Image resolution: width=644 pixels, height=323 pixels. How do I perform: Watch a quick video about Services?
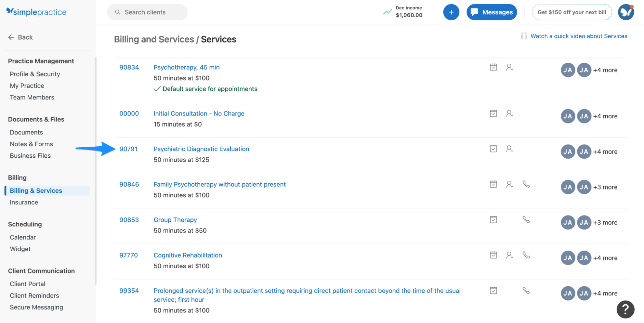578,36
